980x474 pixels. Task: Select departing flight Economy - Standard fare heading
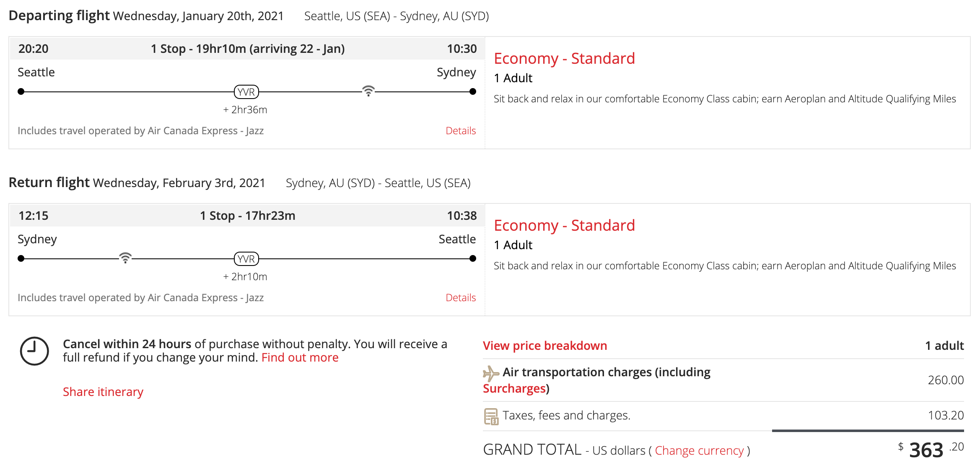(564, 59)
